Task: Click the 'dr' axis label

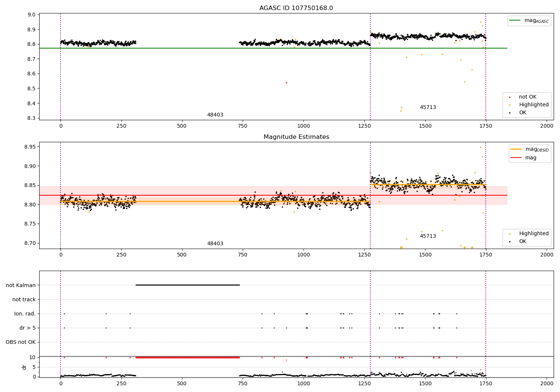Action: 24,367
